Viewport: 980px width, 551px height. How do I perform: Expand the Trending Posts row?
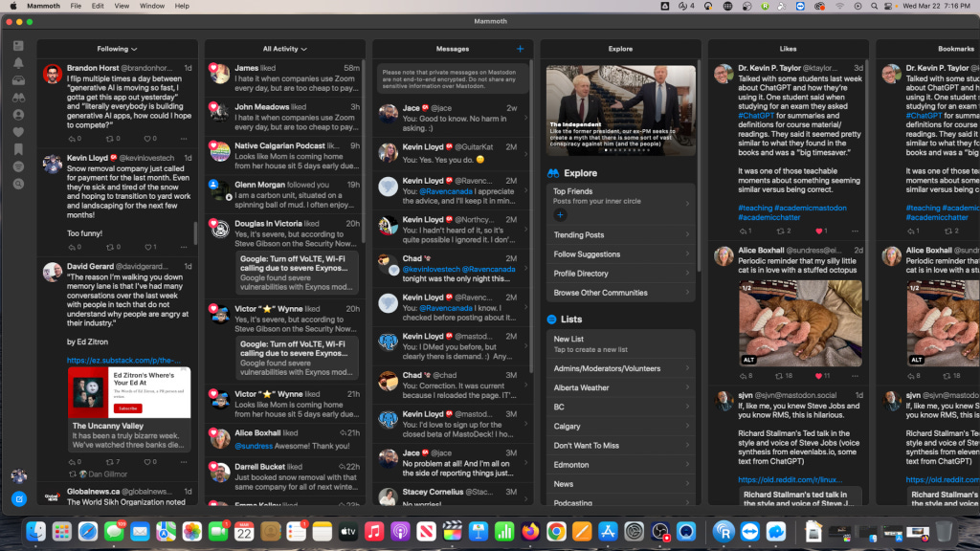pyautogui.click(x=620, y=235)
